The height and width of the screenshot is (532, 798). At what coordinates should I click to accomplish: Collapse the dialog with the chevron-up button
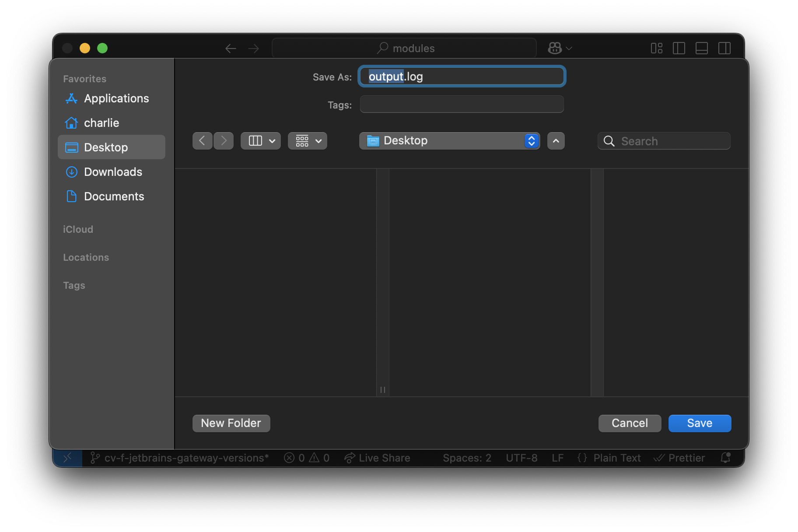tap(556, 141)
